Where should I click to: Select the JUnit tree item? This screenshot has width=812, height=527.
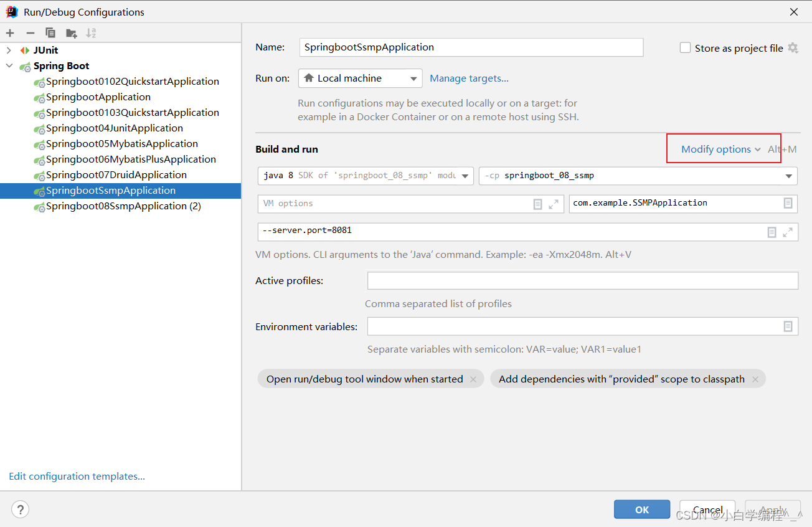click(45, 50)
